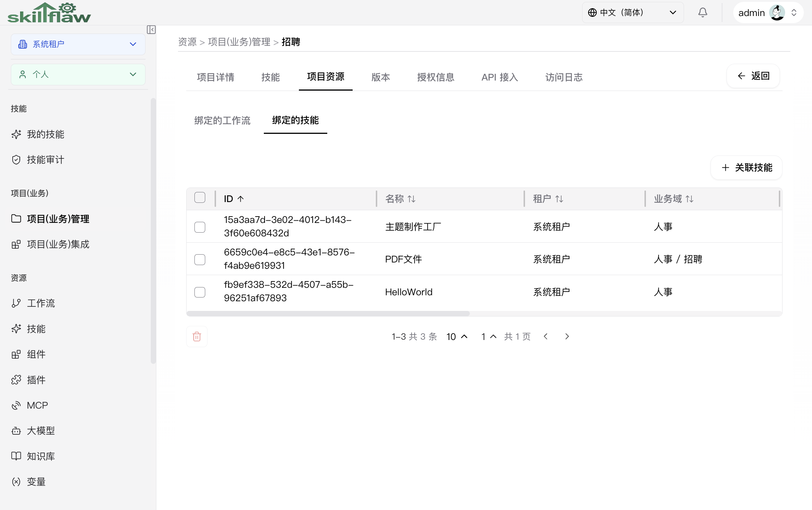The image size is (812, 510).
Task: Click 工作流 branch icon
Action: [x=16, y=303]
